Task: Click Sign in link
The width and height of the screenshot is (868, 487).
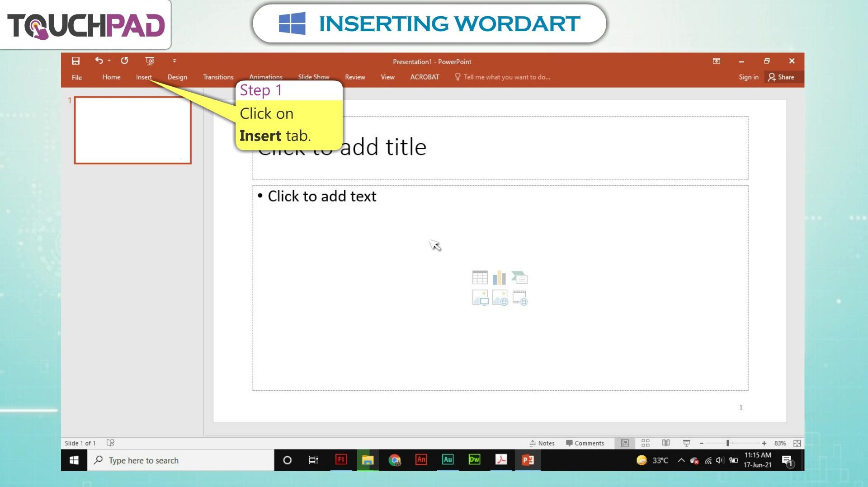Action: point(748,77)
